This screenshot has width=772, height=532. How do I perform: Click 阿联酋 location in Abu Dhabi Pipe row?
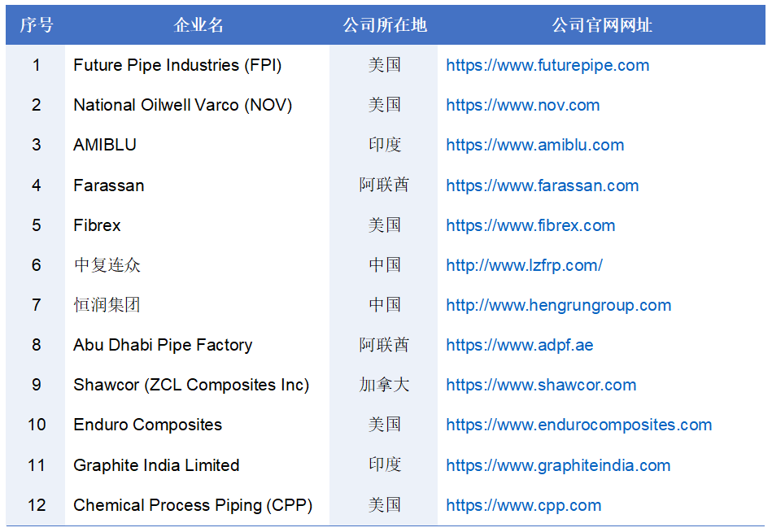click(x=384, y=345)
